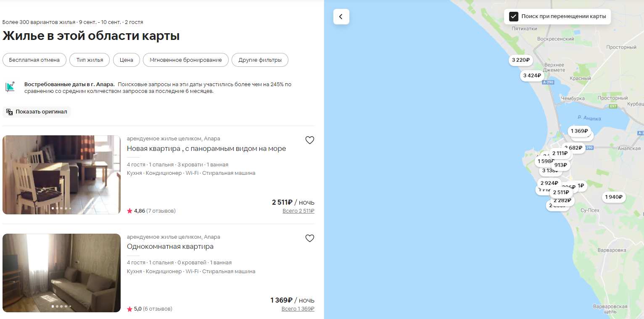Select the 3 220₽ map price marker
The width and height of the screenshot is (644, 319).
coord(520,60)
